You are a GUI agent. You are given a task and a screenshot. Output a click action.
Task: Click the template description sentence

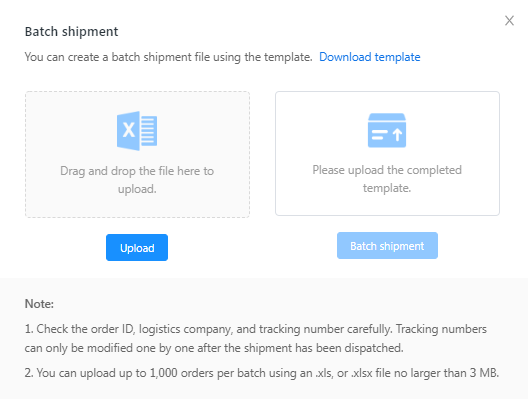coord(168,57)
